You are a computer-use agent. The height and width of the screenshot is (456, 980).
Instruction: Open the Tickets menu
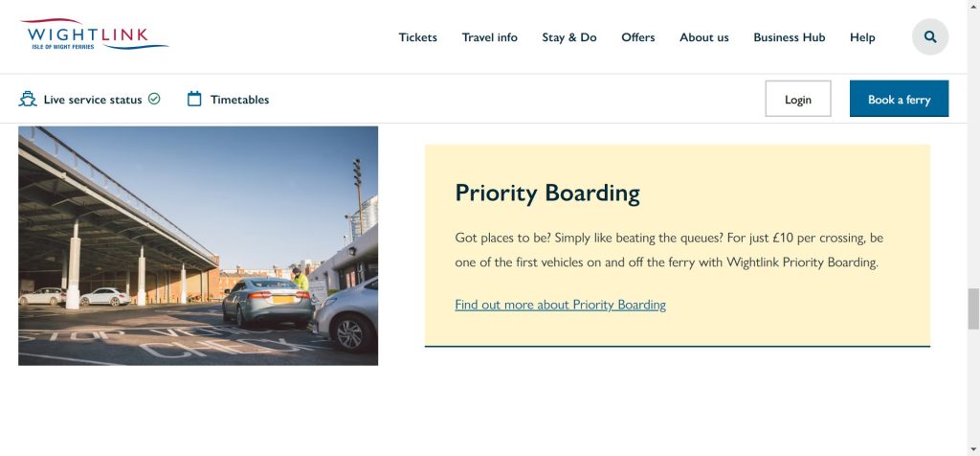click(417, 37)
